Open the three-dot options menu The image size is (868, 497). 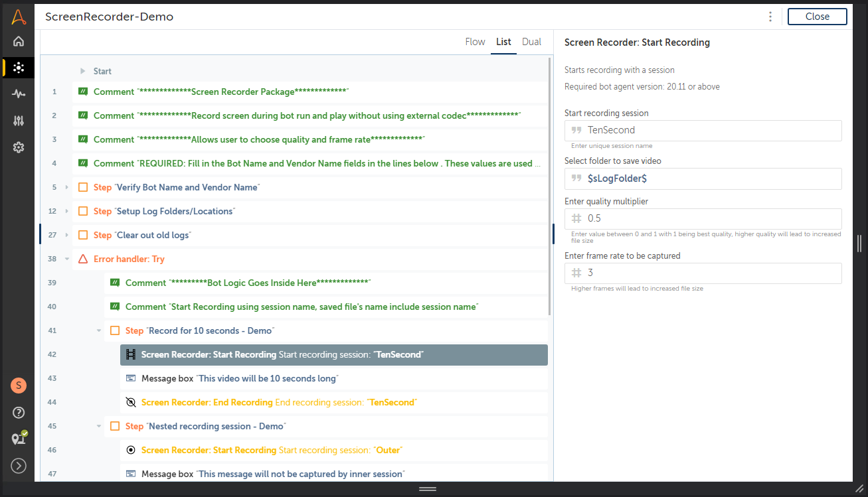pyautogui.click(x=770, y=17)
